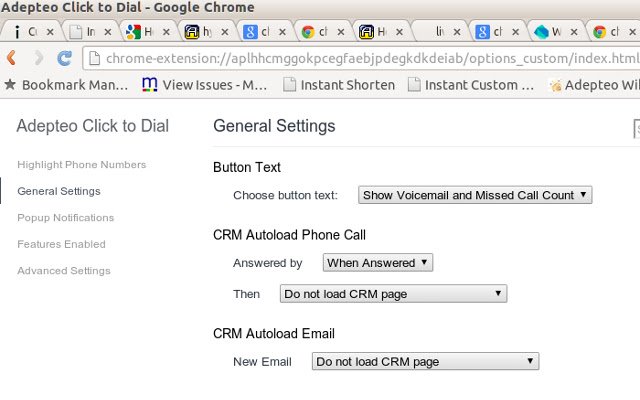Click the browser forward arrow
The width and height of the screenshot is (640, 400).
[x=38, y=58]
